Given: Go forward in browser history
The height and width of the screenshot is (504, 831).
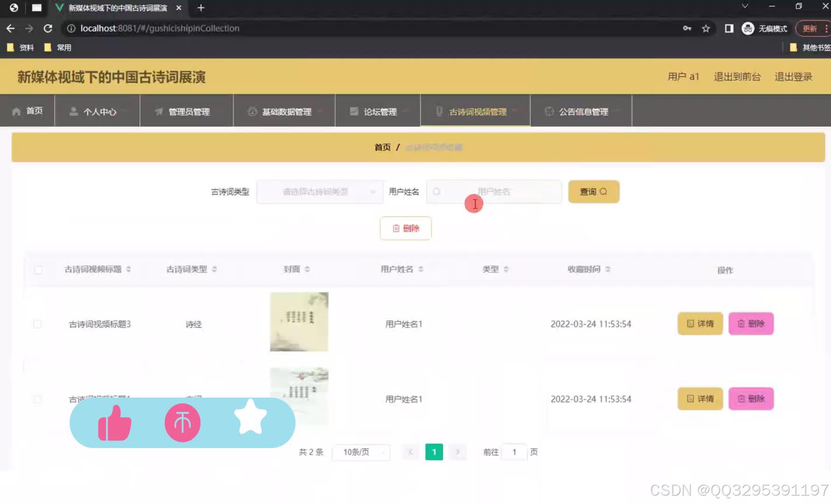Looking at the screenshot, I should click(x=29, y=28).
